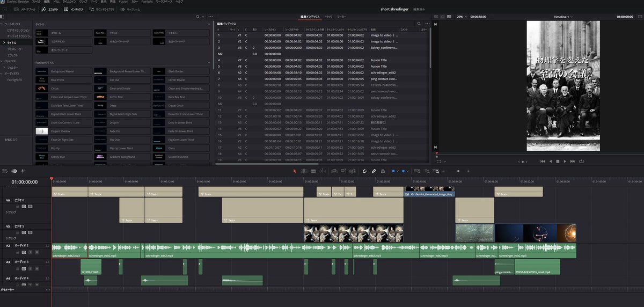Open the Timeline 1 name dropdown
The height and width of the screenshot is (307, 644).
point(563,17)
